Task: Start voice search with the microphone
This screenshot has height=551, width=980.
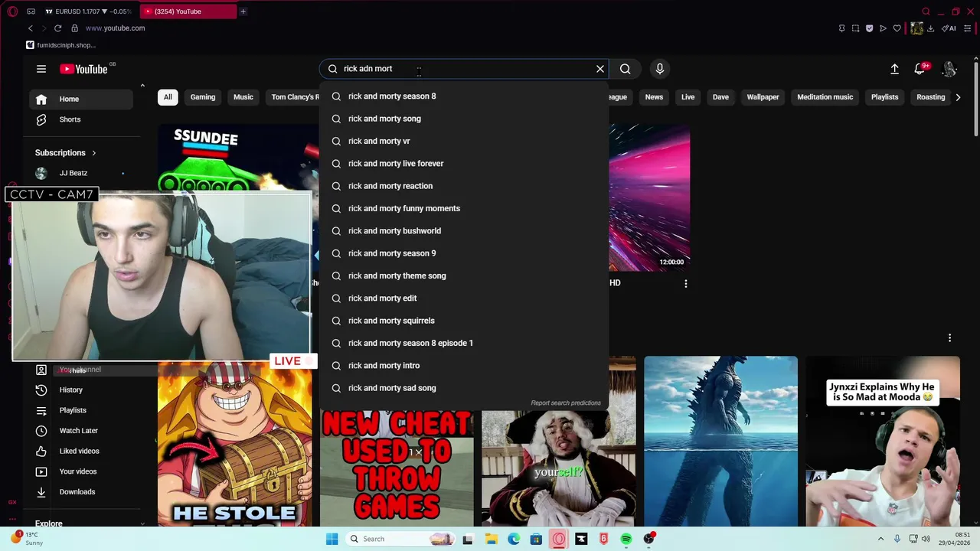Action: click(x=660, y=69)
